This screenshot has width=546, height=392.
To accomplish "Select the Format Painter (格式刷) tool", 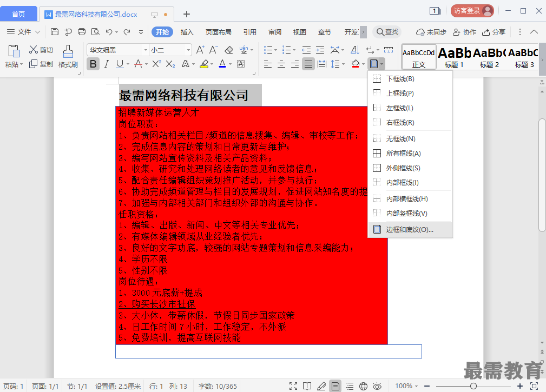I will [68, 56].
